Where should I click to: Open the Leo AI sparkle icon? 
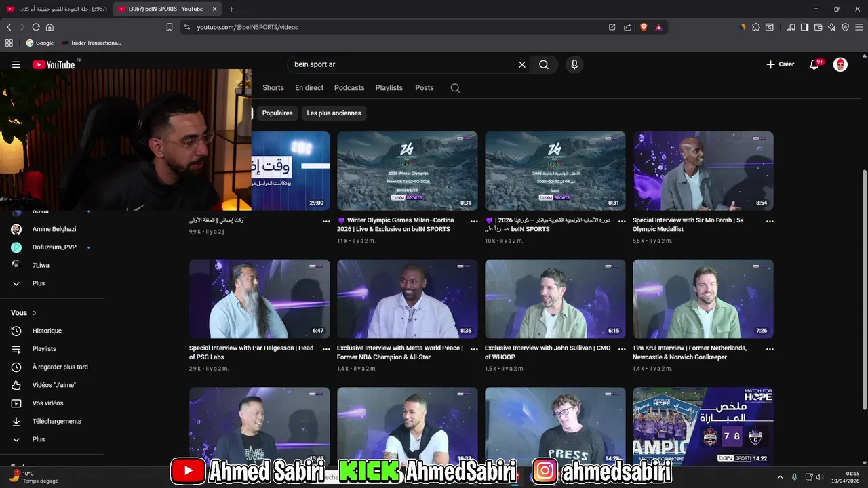click(831, 27)
